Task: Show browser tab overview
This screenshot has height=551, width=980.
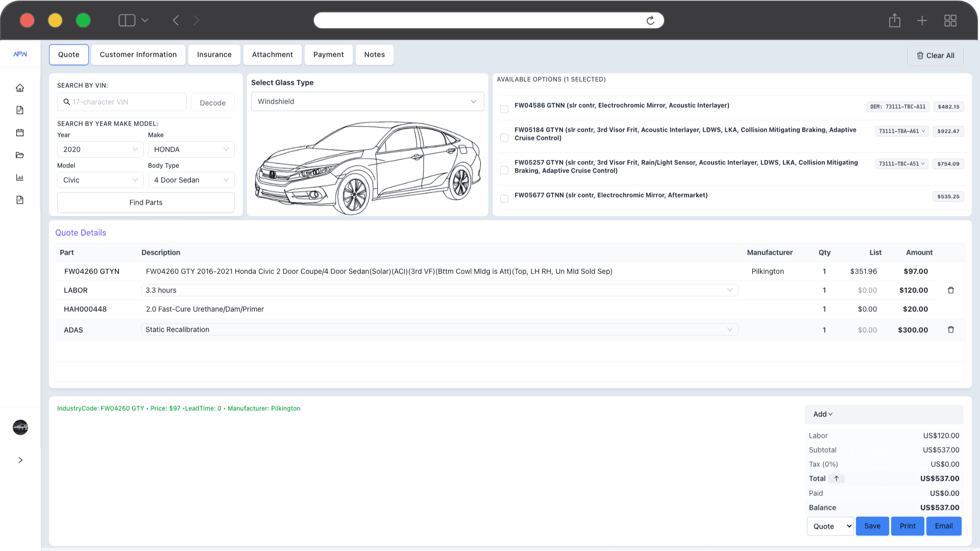Action: [950, 20]
